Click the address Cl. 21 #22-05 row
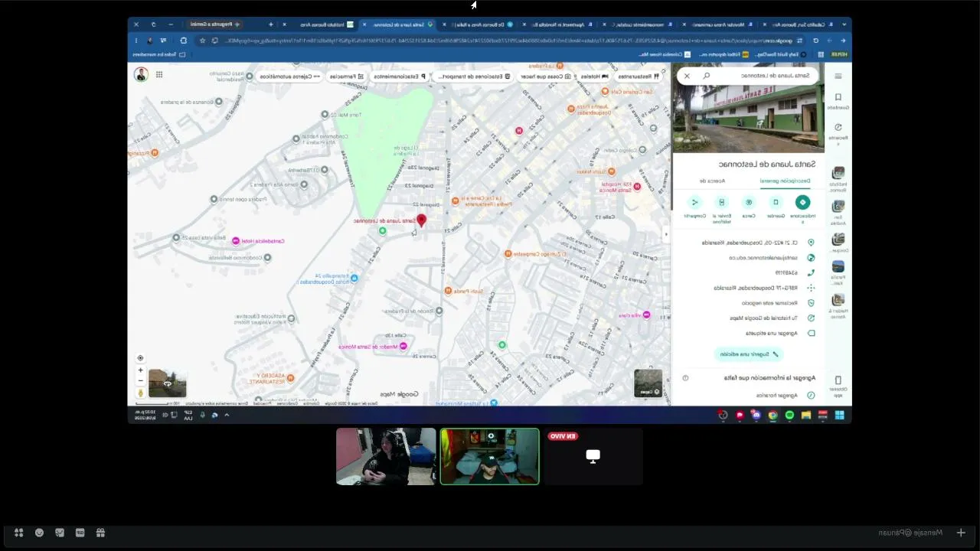 click(x=748, y=243)
